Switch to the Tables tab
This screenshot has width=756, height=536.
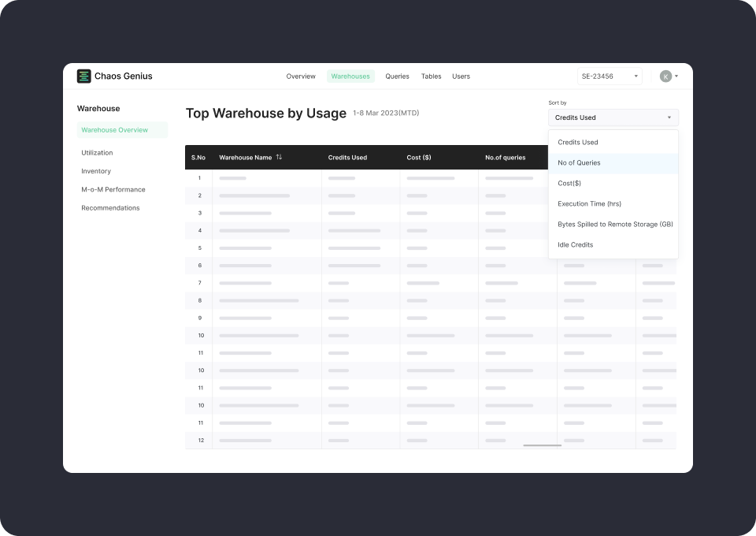[x=431, y=76]
